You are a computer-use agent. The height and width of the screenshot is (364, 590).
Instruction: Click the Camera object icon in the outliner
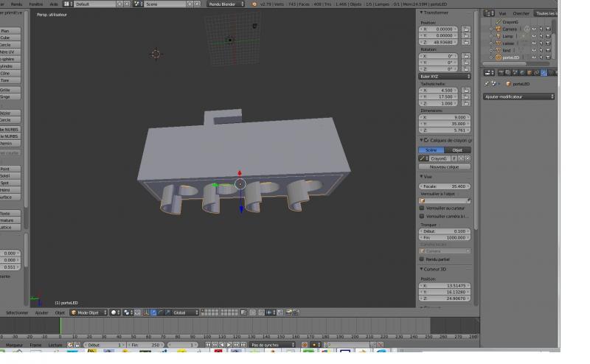(499, 29)
